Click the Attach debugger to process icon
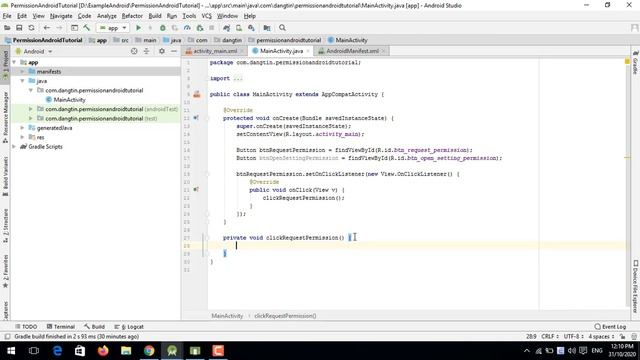This screenshot has height=360, width=640. pyautogui.click(x=200, y=28)
